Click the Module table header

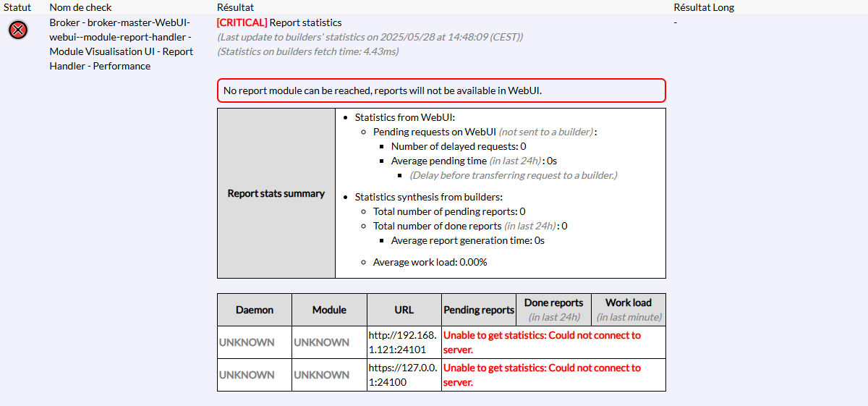(329, 310)
